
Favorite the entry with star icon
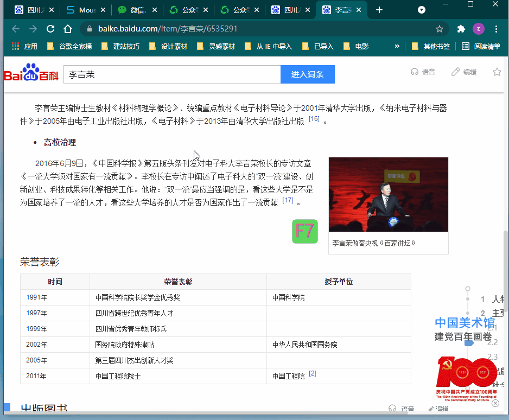[x=497, y=72]
